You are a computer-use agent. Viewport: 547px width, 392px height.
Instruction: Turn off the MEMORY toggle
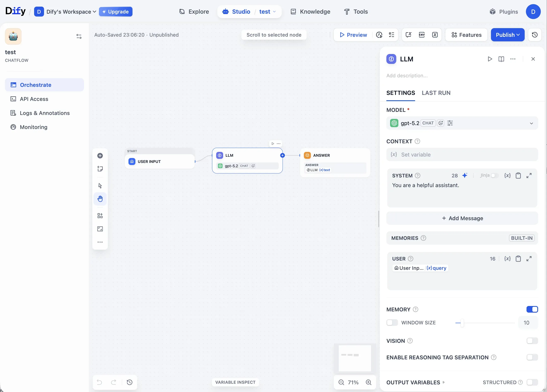(x=532, y=309)
